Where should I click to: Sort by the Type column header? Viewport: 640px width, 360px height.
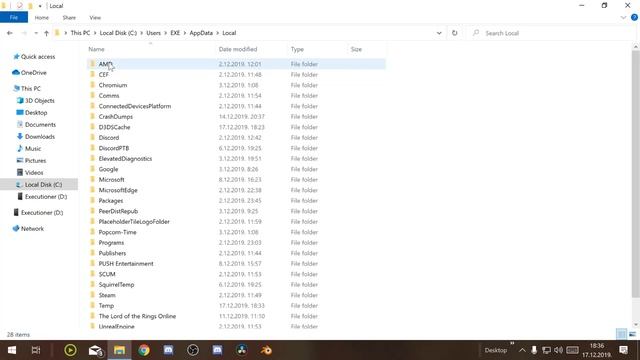tap(298, 49)
